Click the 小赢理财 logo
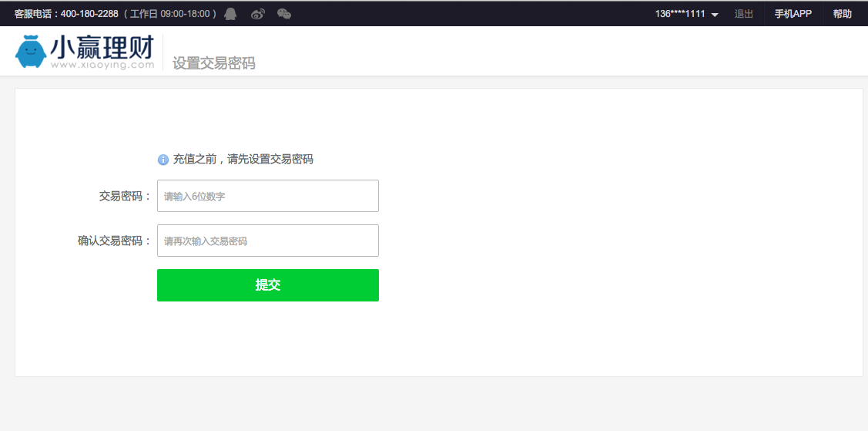 tap(85, 52)
